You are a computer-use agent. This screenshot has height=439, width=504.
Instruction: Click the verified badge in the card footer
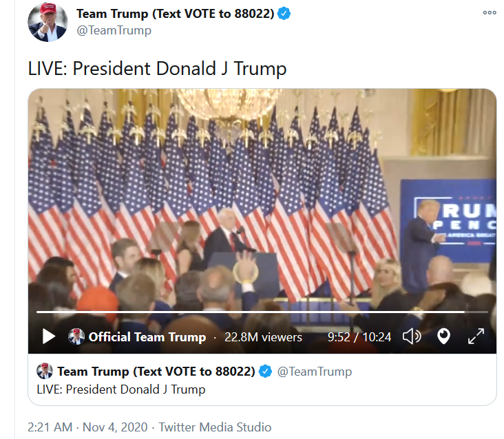[265, 372]
